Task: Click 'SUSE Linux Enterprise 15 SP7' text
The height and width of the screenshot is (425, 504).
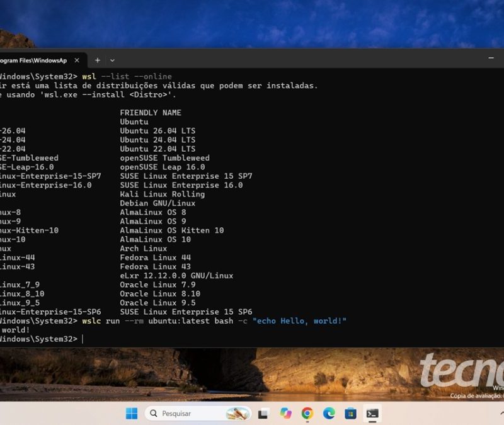Action: [186, 176]
